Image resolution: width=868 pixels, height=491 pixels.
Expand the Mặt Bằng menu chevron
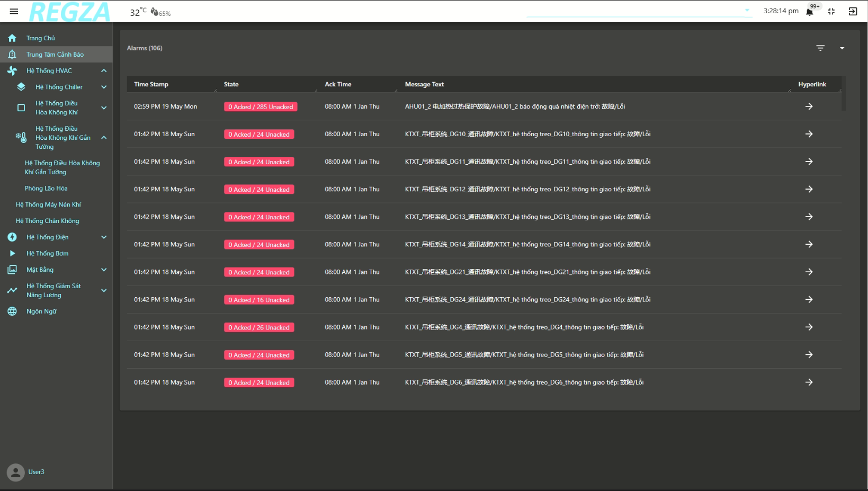pyautogui.click(x=104, y=270)
